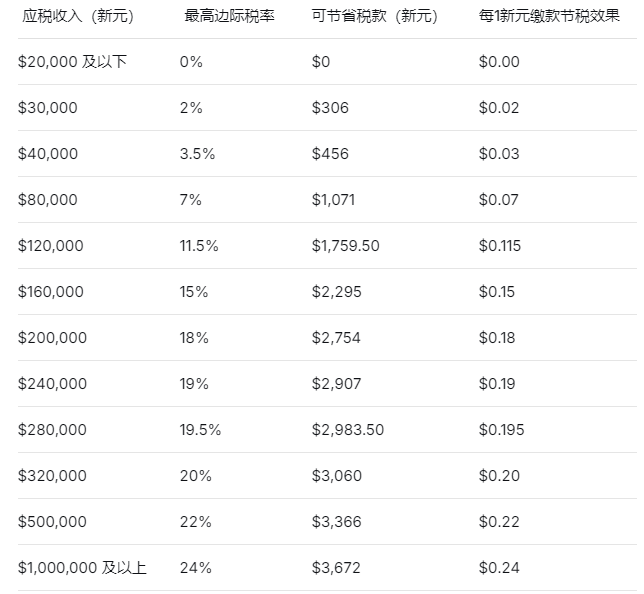Select the $1,071 tax savings cell
The height and width of the screenshot is (594, 644).
pos(333,200)
